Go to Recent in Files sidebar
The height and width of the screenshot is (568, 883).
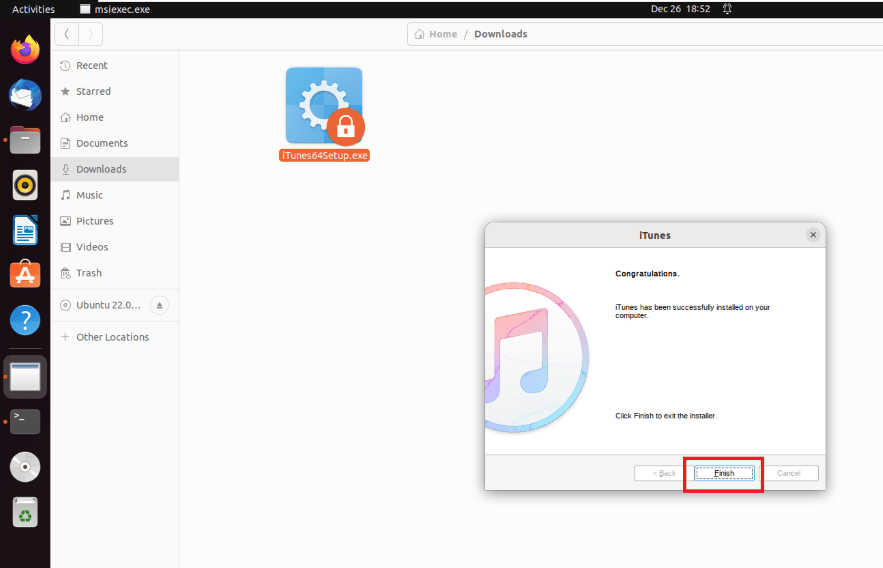coord(115,65)
